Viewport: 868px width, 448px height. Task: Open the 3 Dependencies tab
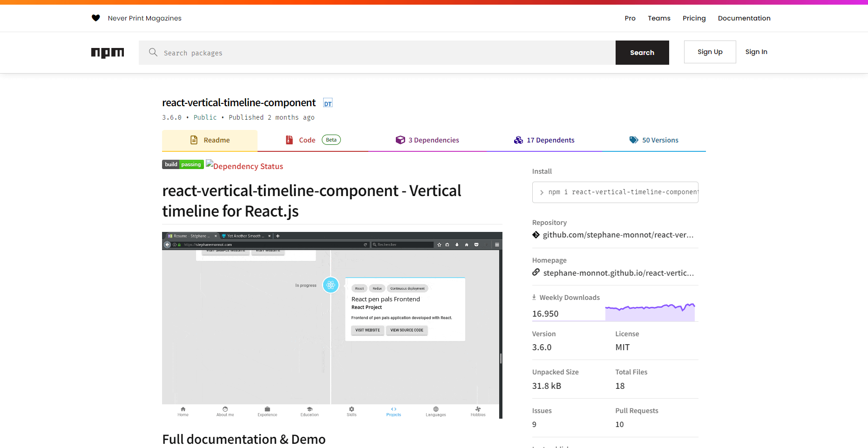pos(427,140)
